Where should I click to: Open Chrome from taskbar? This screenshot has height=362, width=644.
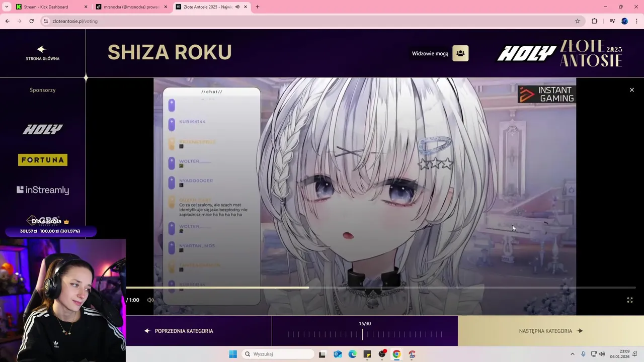click(x=397, y=354)
